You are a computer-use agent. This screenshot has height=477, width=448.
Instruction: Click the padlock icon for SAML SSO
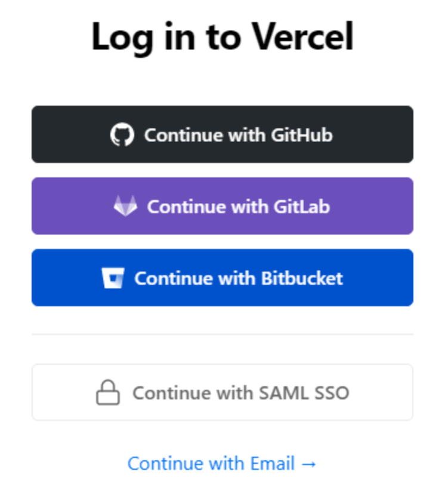[108, 393]
